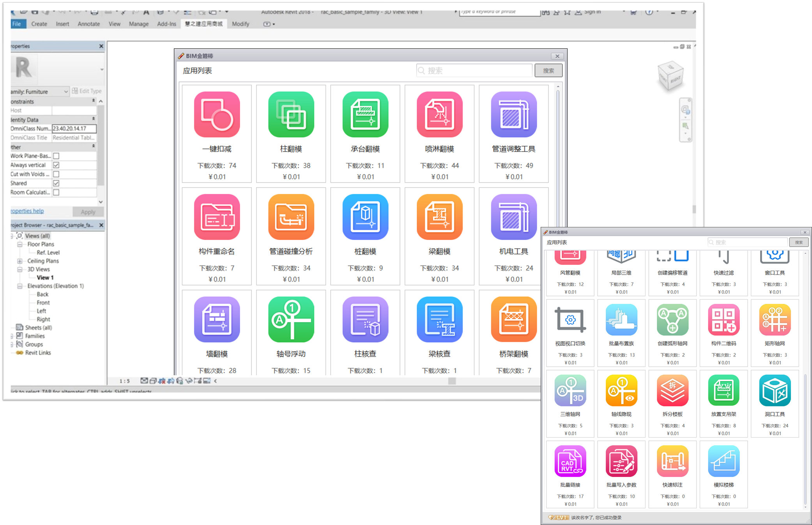Click the small BIM window vertical scrollbar
The image size is (812, 525).
(805, 439)
